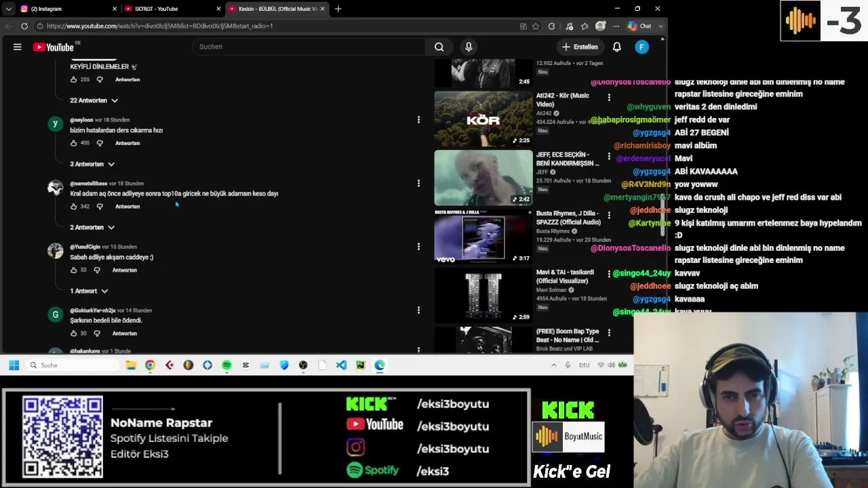The width and height of the screenshot is (868, 488).
Task: Open File Explorer from the taskbar
Action: click(x=131, y=365)
